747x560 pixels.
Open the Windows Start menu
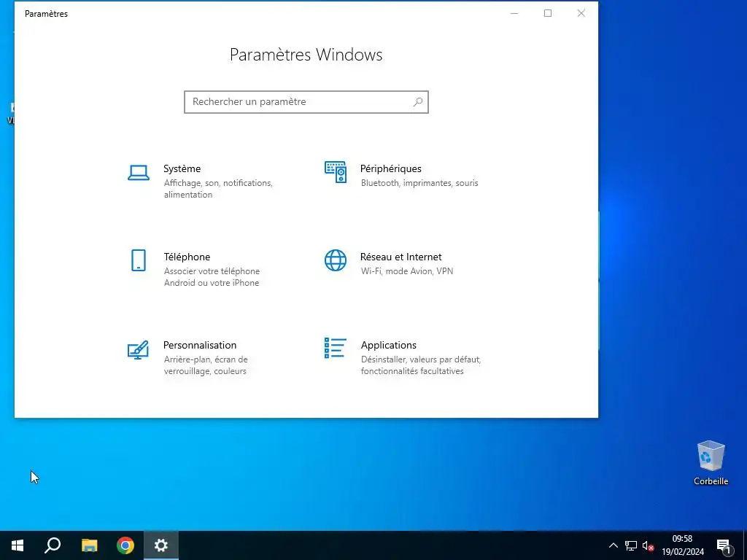pyautogui.click(x=18, y=545)
